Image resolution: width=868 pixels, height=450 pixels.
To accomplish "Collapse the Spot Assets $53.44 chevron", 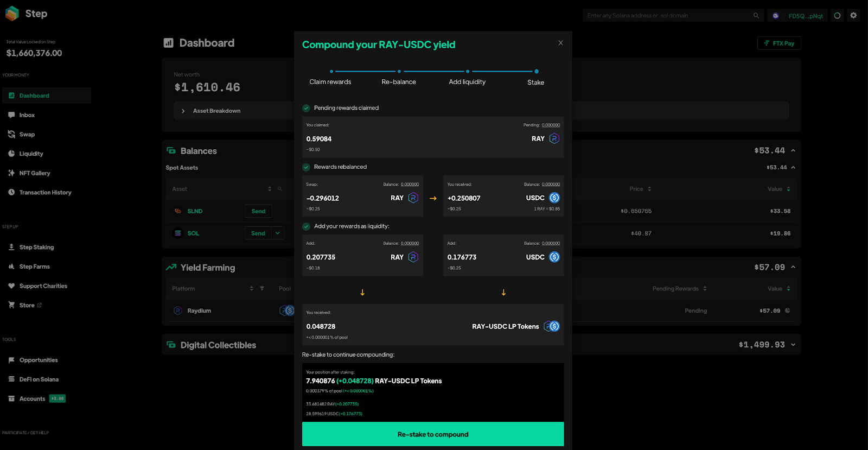I will tap(793, 167).
